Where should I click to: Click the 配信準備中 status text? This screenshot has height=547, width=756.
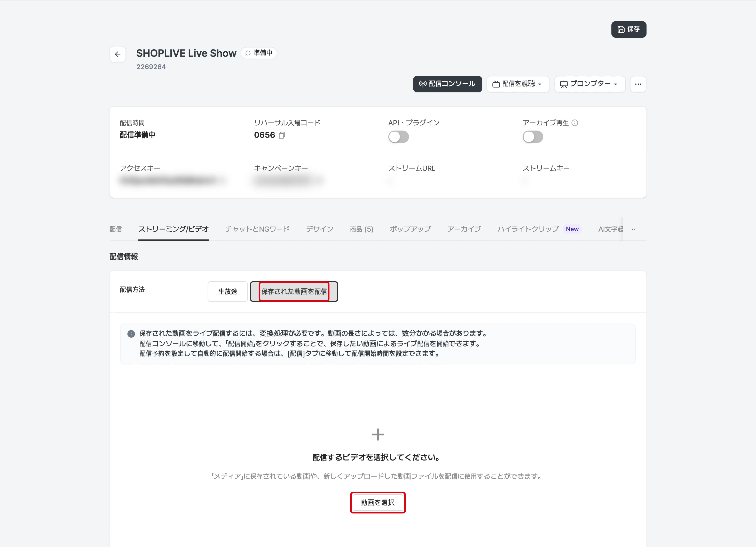pos(138,135)
